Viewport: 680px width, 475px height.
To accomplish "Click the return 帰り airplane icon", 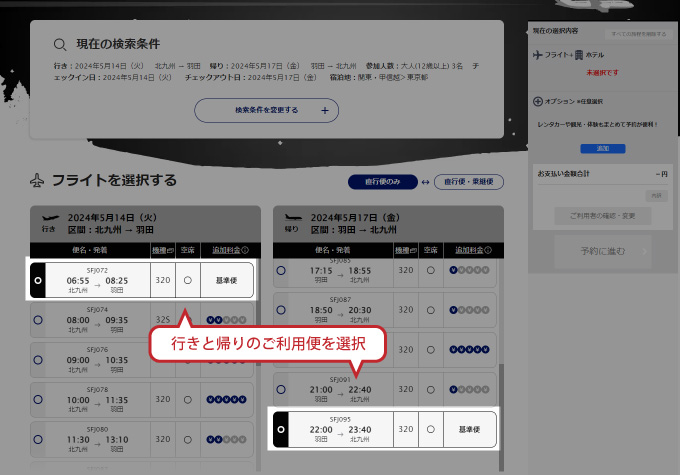I will (293, 215).
